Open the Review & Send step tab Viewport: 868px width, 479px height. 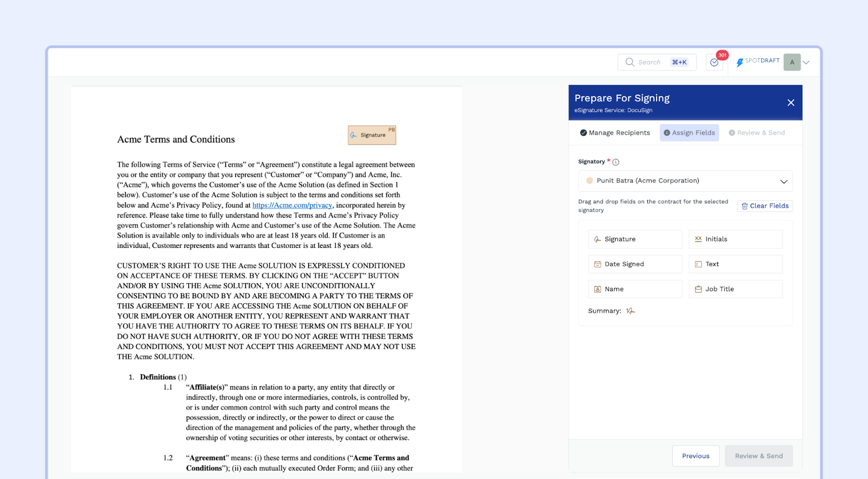(757, 133)
